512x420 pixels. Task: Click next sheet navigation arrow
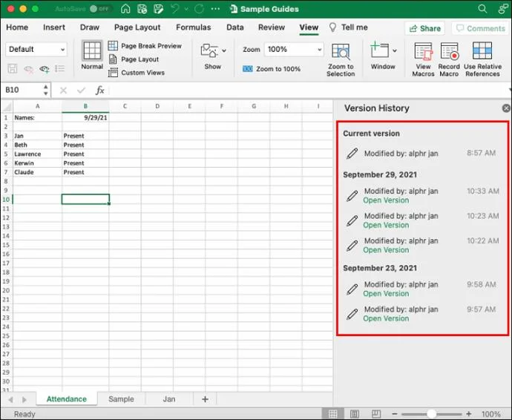click(x=24, y=399)
